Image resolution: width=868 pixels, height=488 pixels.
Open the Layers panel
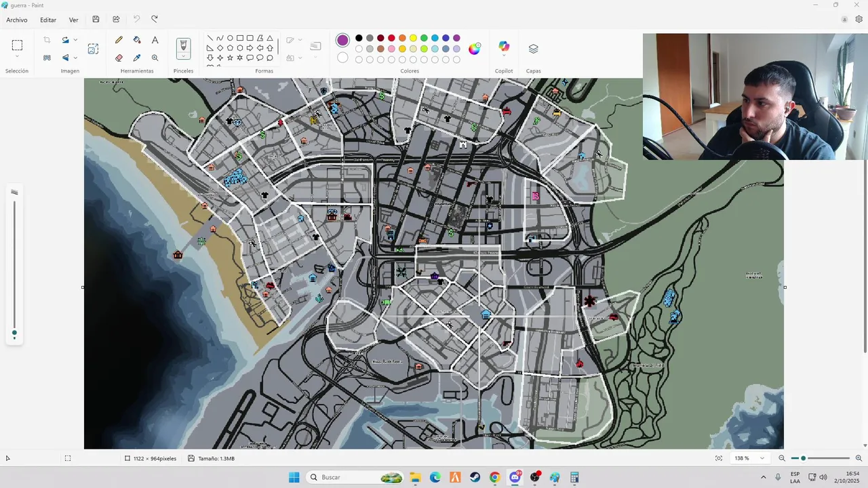(x=533, y=49)
